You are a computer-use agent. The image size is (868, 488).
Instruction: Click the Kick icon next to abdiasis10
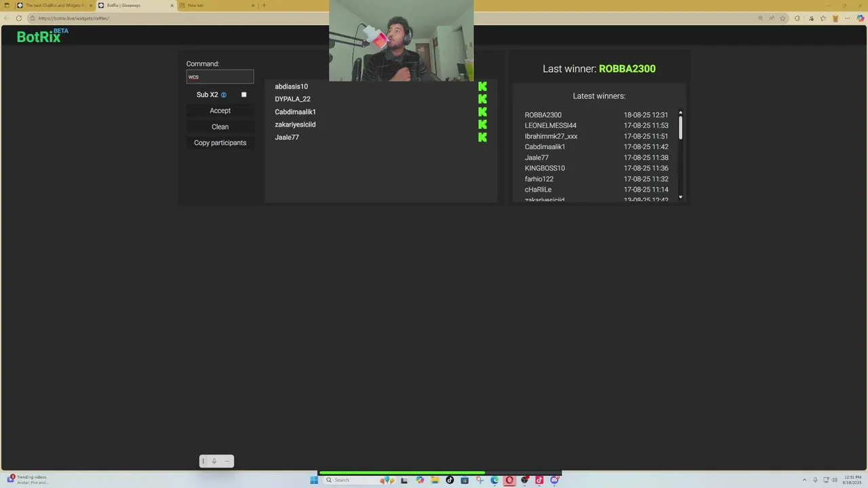click(482, 86)
